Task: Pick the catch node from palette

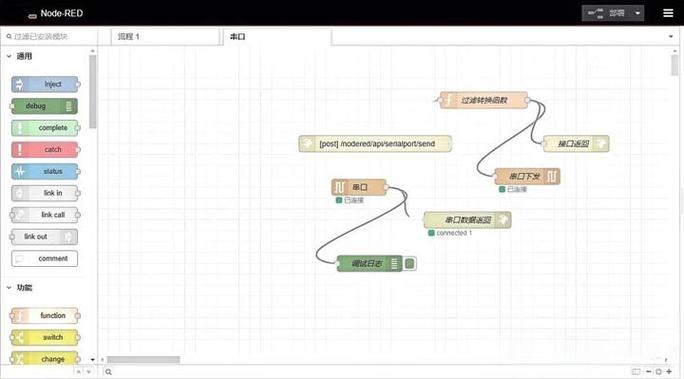Action: coord(45,150)
